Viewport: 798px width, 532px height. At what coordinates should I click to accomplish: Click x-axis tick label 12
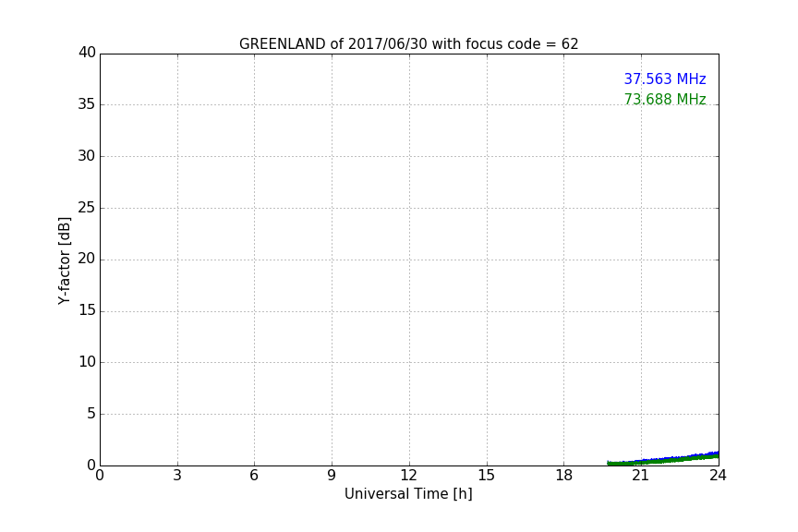point(409,476)
